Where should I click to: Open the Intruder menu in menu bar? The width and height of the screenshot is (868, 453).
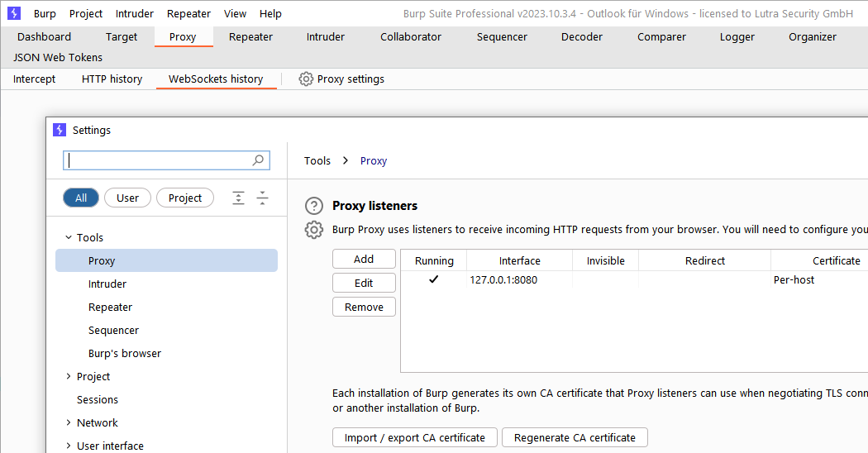(x=134, y=13)
